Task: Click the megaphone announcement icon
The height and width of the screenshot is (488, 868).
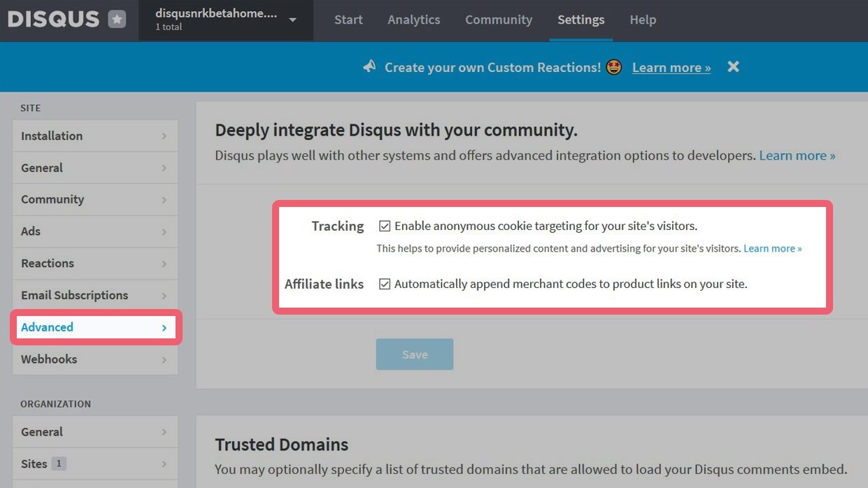Action: (x=369, y=66)
